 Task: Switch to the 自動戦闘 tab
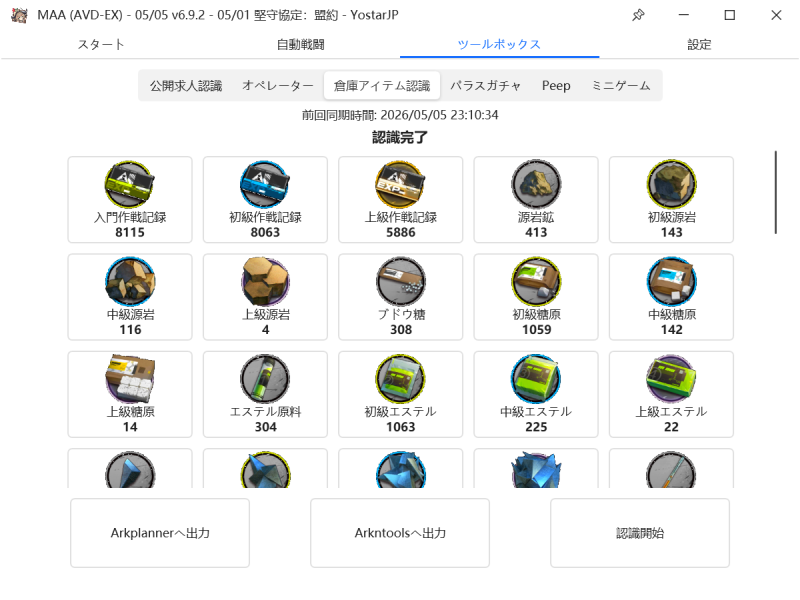301,44
